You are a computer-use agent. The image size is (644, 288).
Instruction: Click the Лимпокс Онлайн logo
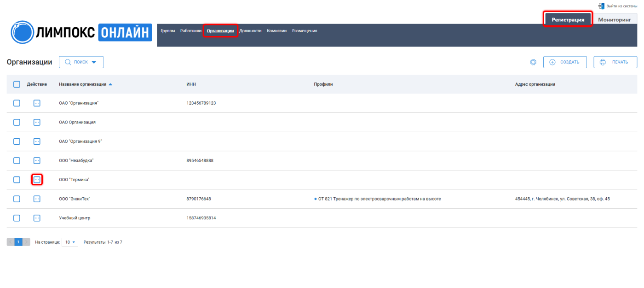tap(81, 32)
